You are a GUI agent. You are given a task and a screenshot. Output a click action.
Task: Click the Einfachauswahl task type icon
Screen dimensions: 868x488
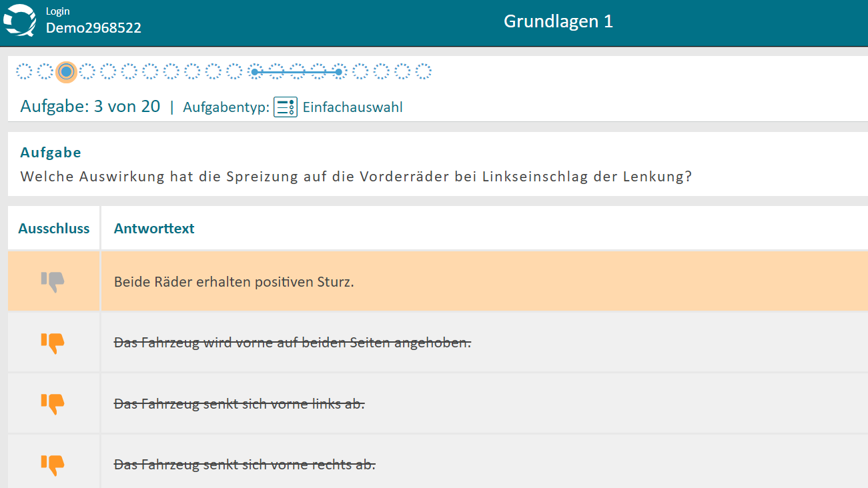click(286, 107)
